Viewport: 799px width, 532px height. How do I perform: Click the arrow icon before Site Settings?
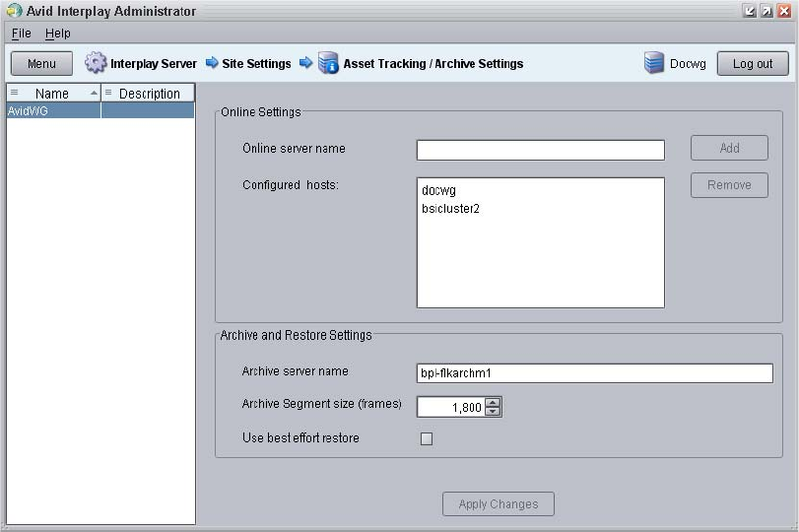(x=212, y=63)
